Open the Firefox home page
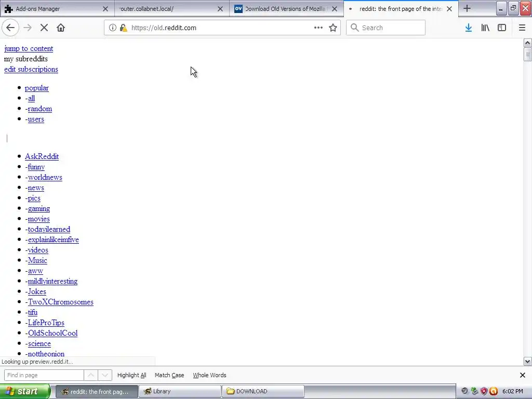Image resolution: width=532 pixels, height=399 pixels. pos(61,28)
